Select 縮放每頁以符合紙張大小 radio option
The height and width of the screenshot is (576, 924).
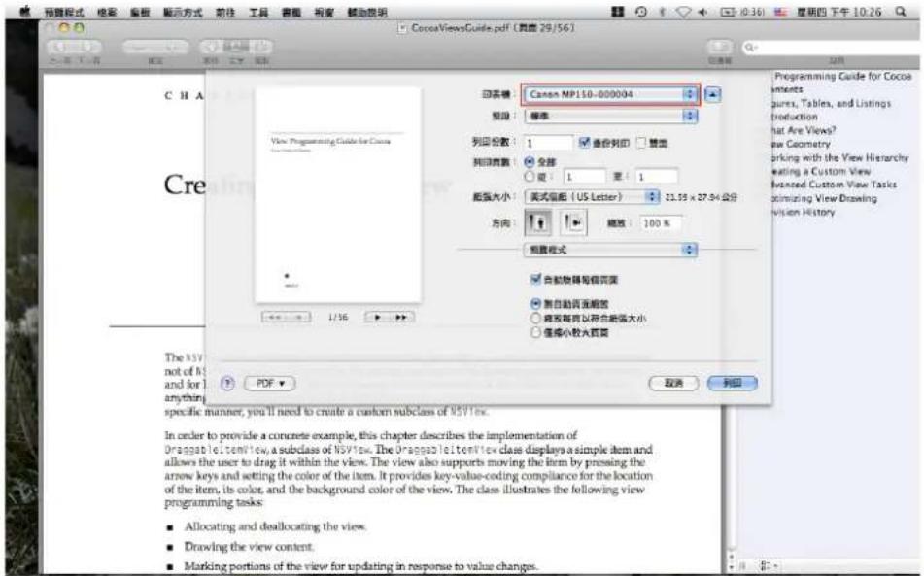click(x=535, y=318)
